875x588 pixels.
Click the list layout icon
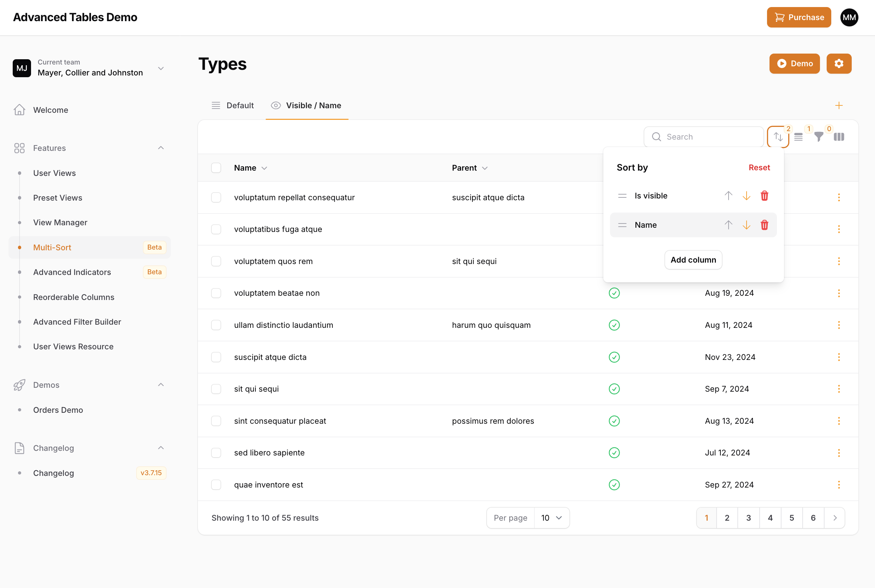point(798,136)
